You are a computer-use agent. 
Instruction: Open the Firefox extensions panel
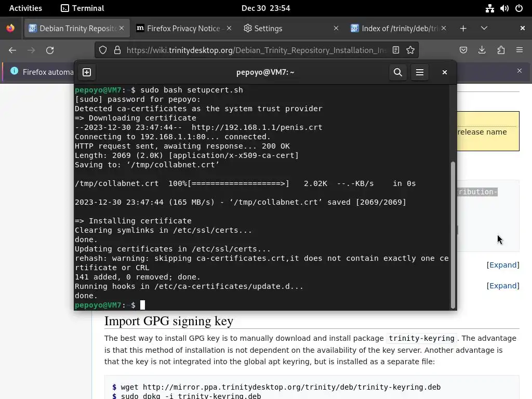click(501, 50)
